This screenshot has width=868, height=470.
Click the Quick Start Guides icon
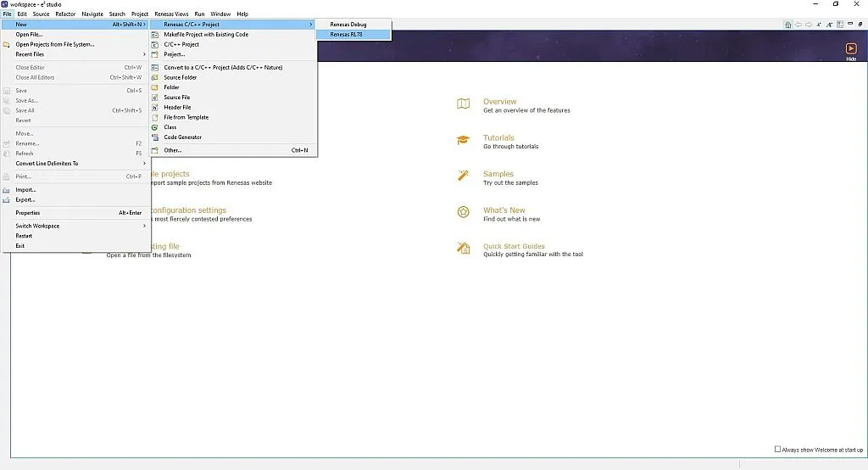pos(463,249)
